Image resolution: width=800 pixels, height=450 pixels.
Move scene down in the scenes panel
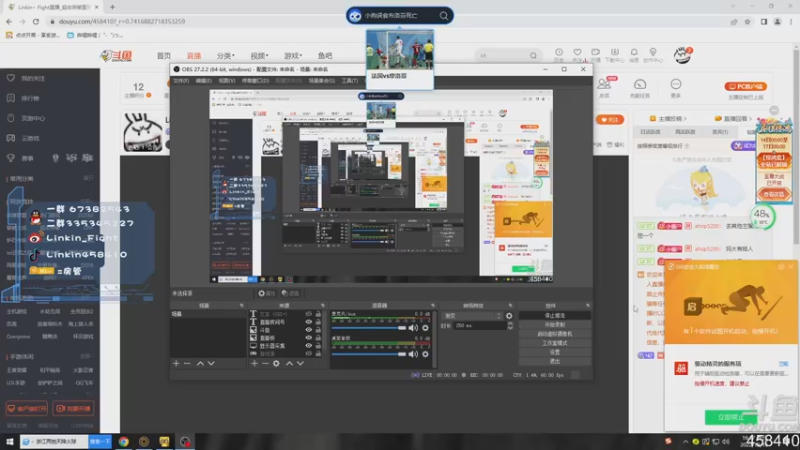[211, 363]
